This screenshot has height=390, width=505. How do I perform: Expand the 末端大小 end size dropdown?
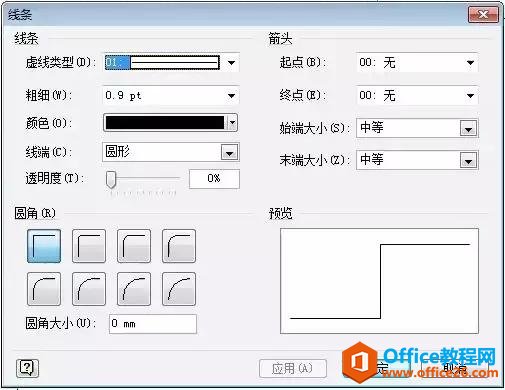468,161
